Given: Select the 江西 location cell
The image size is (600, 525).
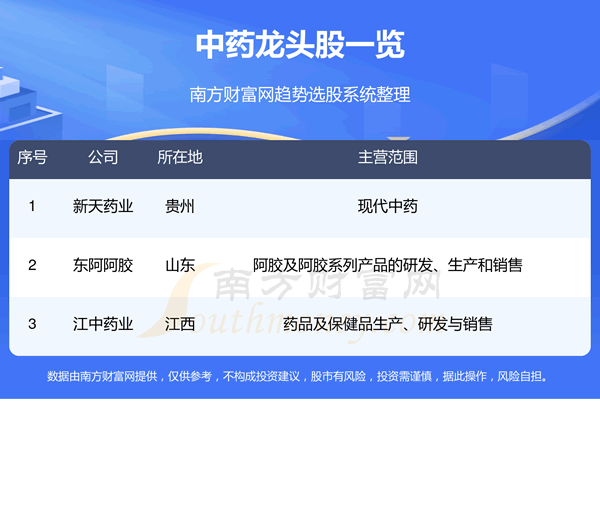Looking at the screenshot, I should tap(180, 324).
